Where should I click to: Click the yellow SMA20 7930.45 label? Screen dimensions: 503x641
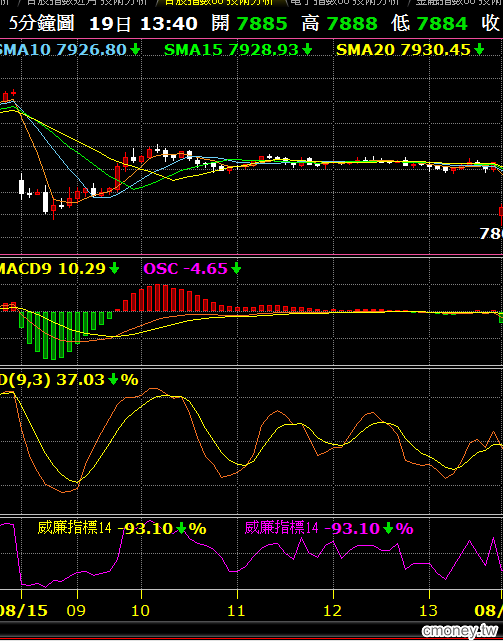[x=403, y=50]
